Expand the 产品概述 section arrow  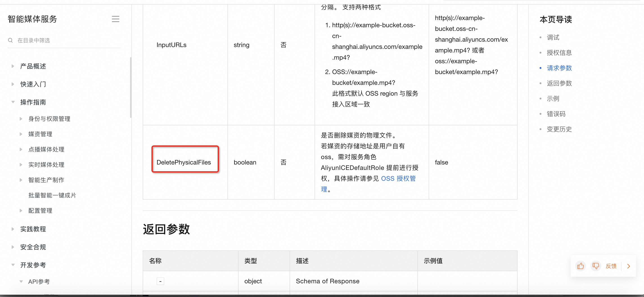[x=13, y=66]
